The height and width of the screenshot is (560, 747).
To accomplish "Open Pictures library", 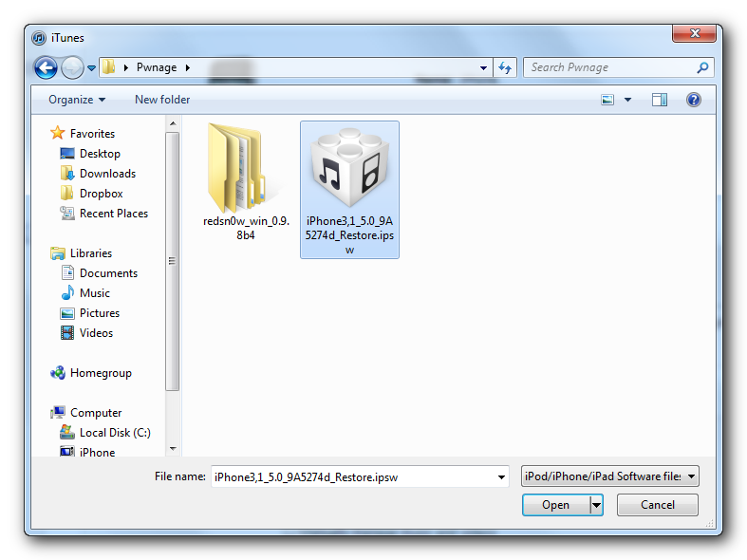I will pyautogui.click(x=90, y=313).
